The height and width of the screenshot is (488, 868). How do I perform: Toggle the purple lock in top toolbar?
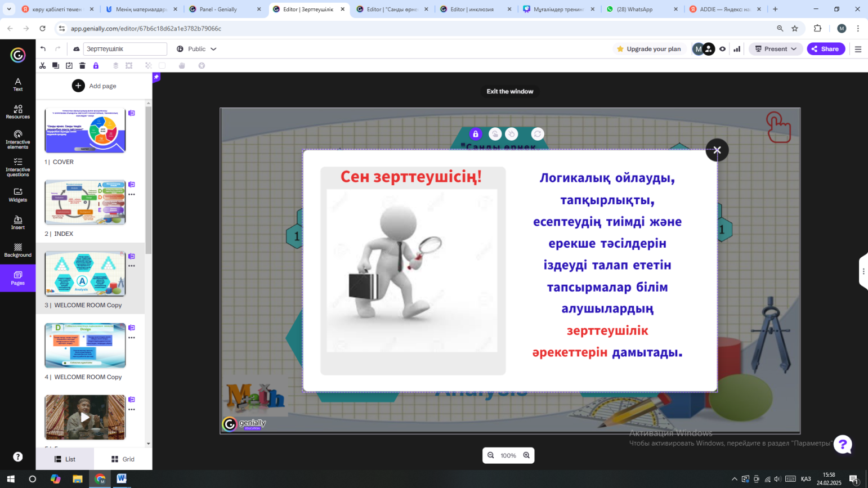[x=96, y=66]
